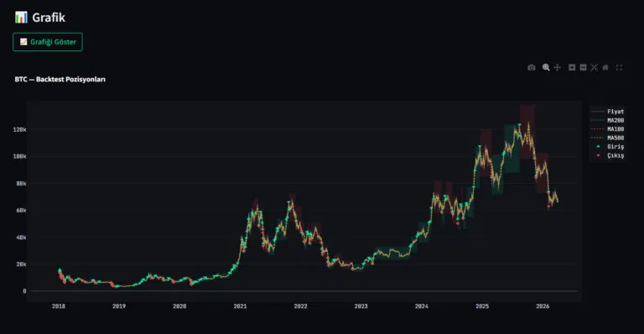Click the bar chart emoji beside Grafik
Screen dimensions: 644x334
(x=21, y=18)
